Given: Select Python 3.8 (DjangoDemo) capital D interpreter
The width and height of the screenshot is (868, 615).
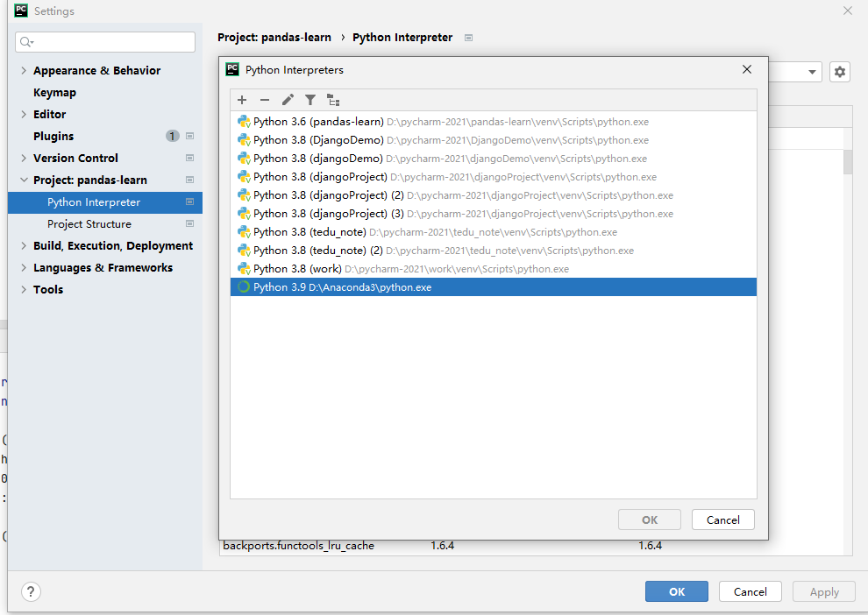Looking at the screenshot, I should 494,140.
